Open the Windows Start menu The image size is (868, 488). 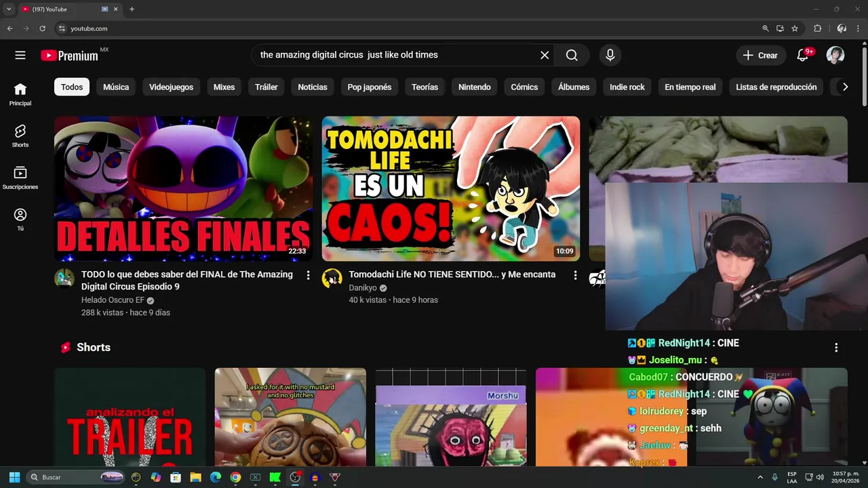pyautogui.click(x=14, y=477)
